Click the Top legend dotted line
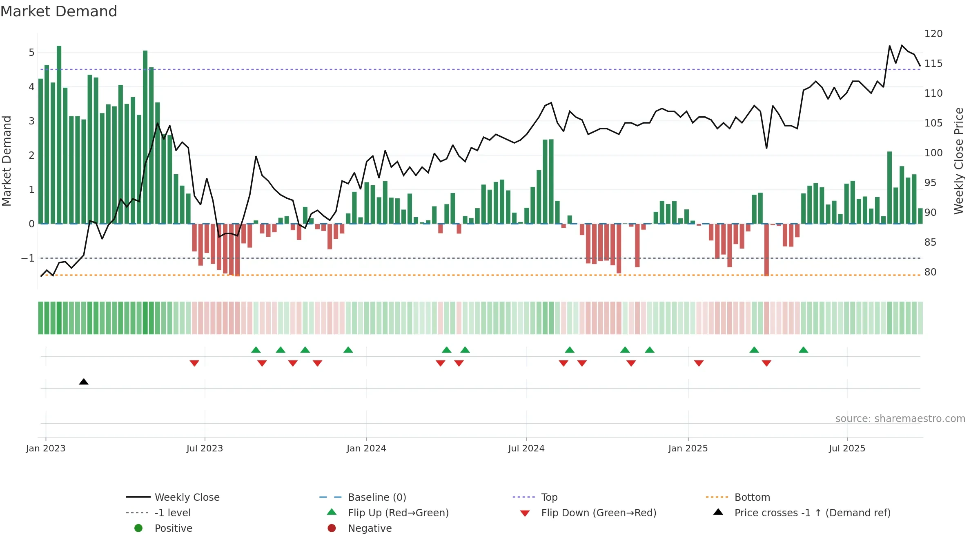 (x=523, y=497)
